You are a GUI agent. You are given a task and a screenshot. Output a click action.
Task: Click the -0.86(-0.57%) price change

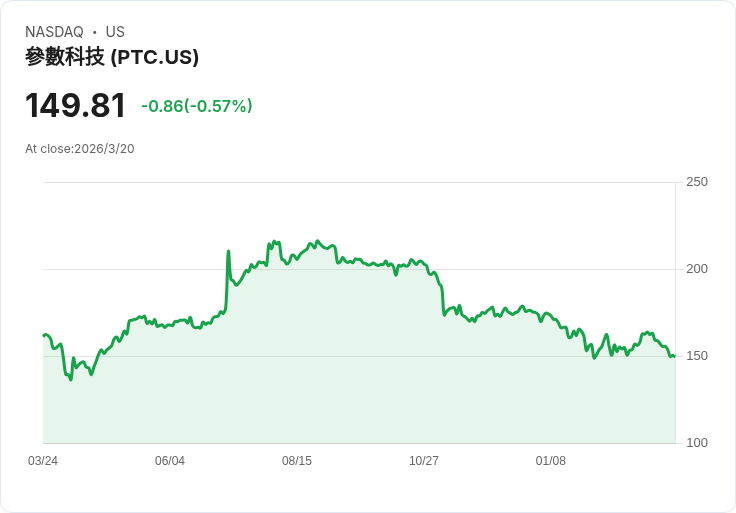pos(196,106)
